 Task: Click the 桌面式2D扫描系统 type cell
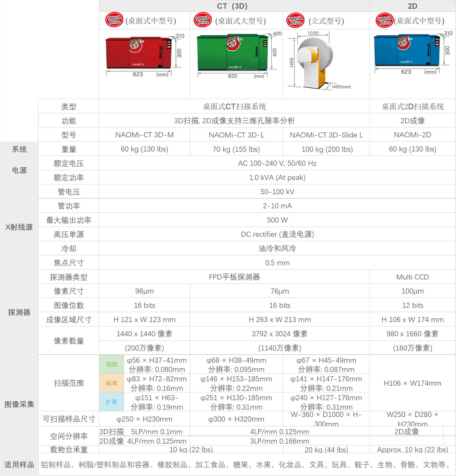(413, 106)
